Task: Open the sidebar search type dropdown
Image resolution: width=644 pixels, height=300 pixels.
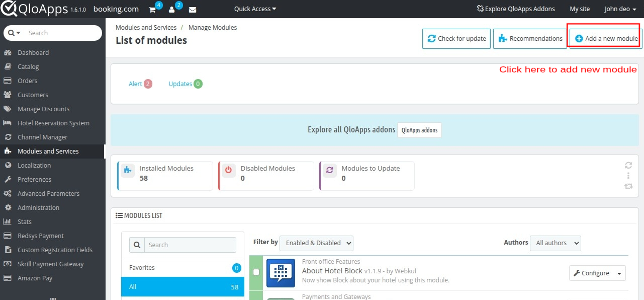Action: (15, 33)
